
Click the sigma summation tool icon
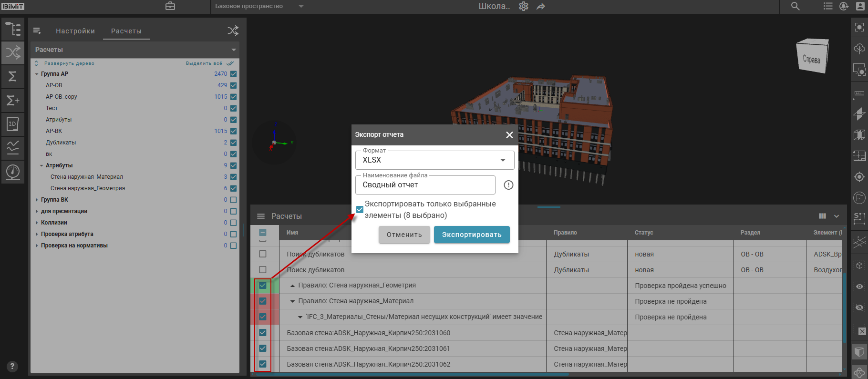[x=13, y=76]
